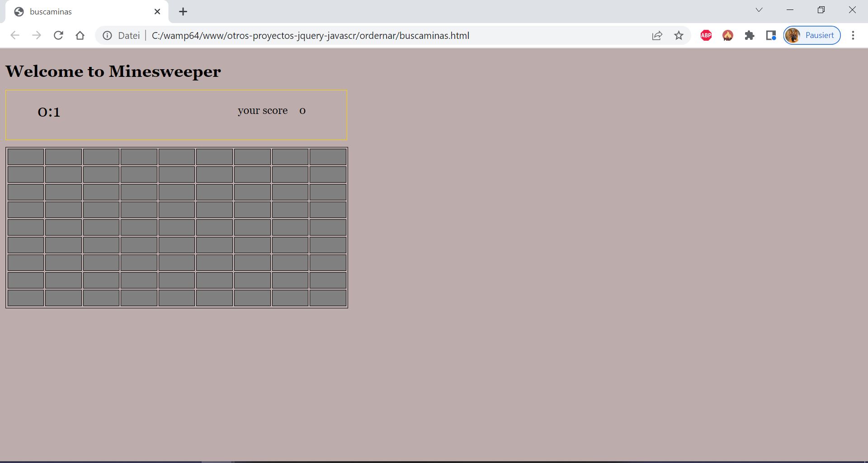
Task: Open the share page icon
Action: point(657,35)
